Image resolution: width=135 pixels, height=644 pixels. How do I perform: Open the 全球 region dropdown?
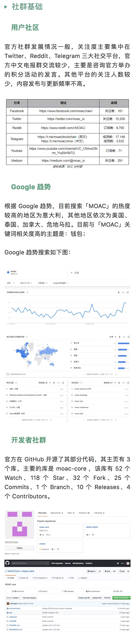click(11, 283)
